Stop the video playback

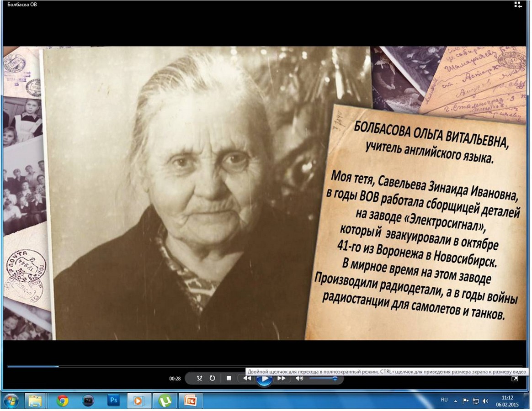click(x=229, y=378)
